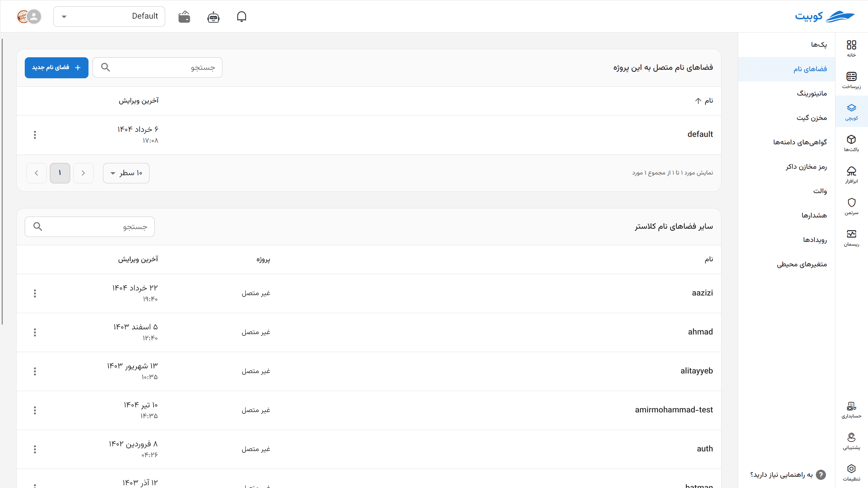The width and height of the screenshot is (868, 488).
Task: Select هشدارها menu item
Action: (787, 216)
